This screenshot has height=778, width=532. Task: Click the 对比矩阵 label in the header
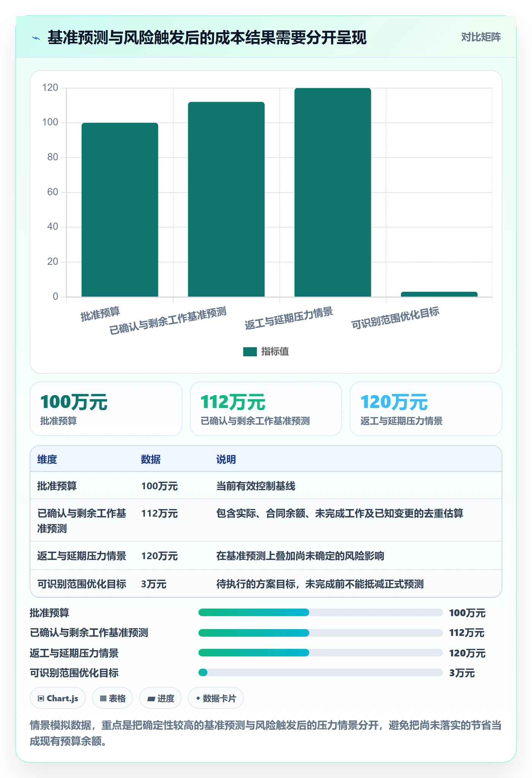coord(481,37)
